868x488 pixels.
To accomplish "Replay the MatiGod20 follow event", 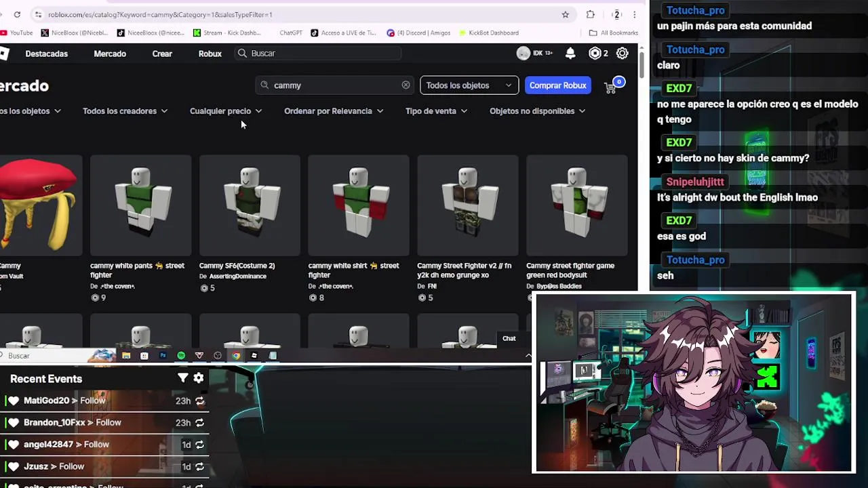I will point(199,401).
